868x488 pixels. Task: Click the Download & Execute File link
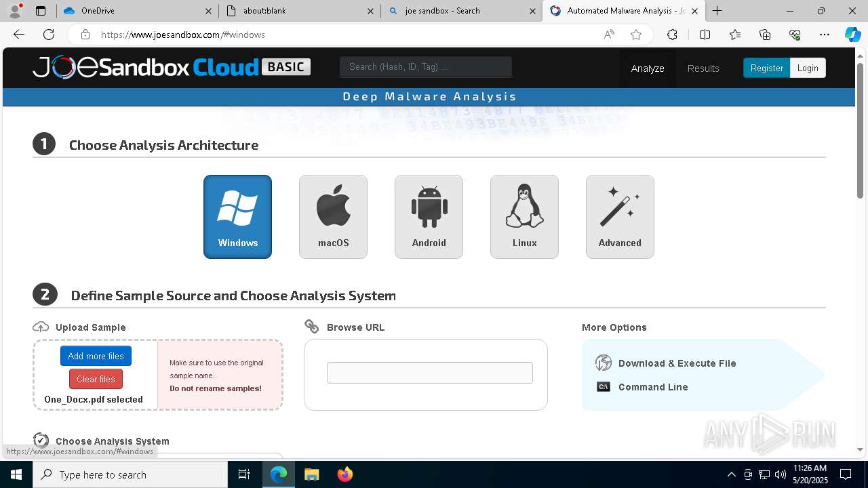tap(677, 363)
